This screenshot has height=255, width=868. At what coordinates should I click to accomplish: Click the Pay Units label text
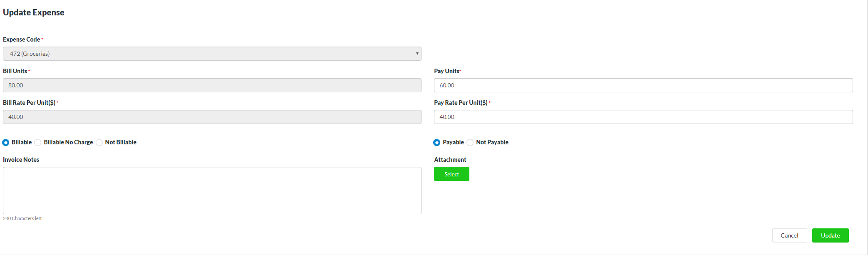click(x=446, y=71)
